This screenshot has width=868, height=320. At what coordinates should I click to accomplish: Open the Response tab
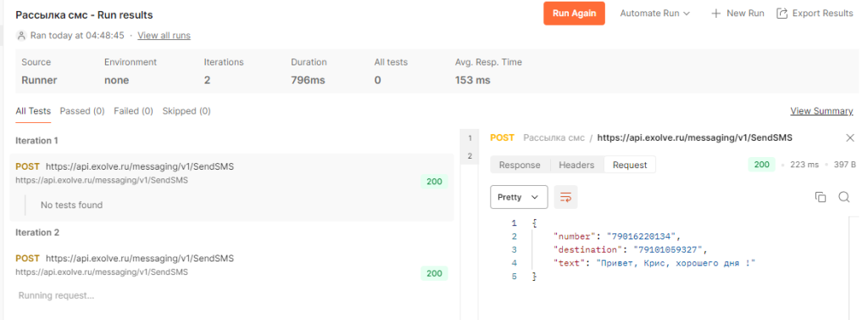(520, 165)
